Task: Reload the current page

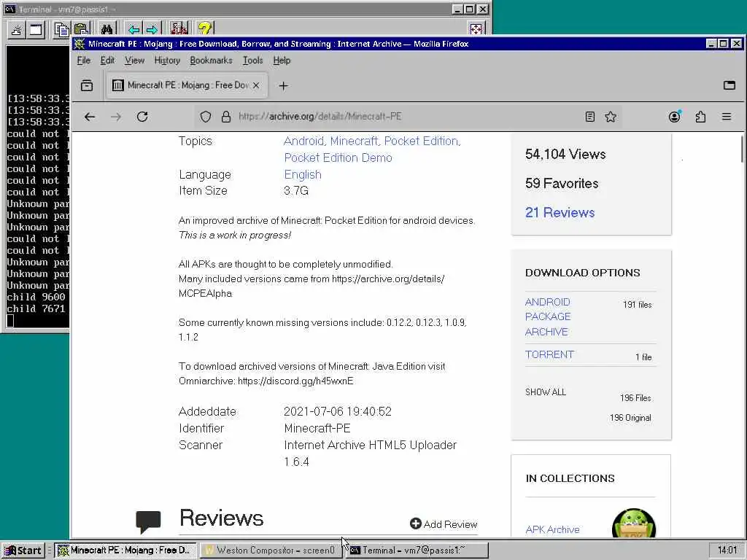Action: point(142,117)
